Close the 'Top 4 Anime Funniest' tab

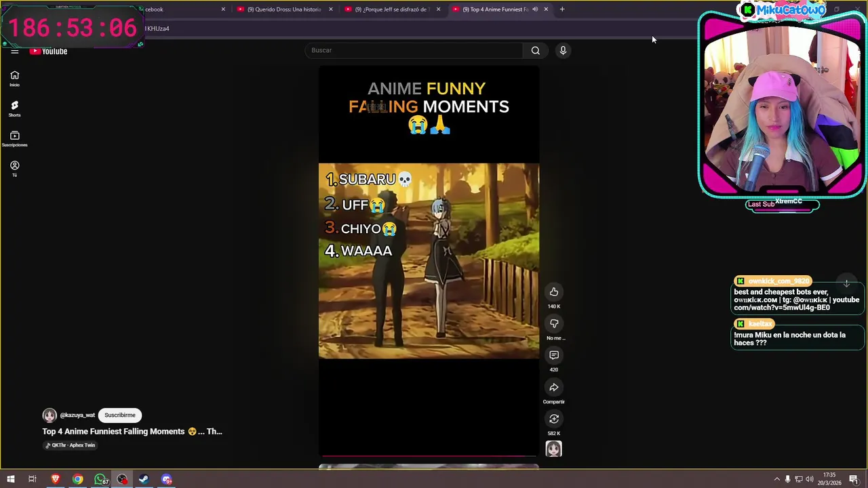546,9
